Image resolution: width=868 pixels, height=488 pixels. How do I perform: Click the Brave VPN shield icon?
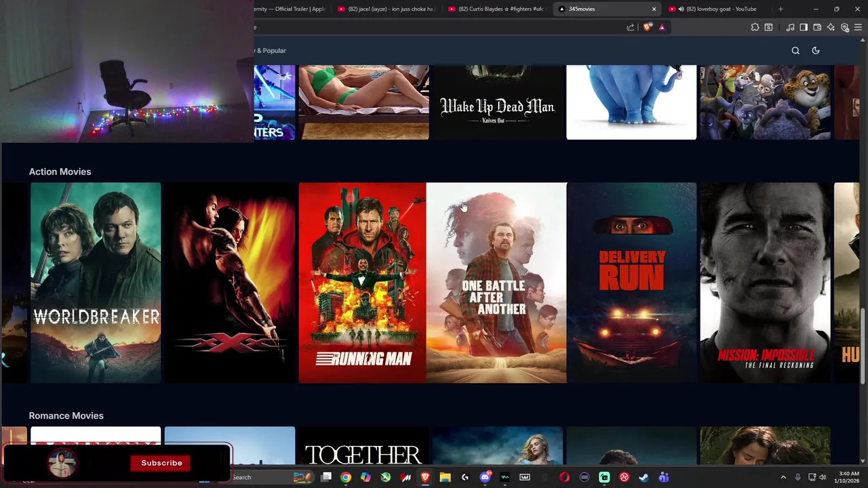click(x=844, y=27)
